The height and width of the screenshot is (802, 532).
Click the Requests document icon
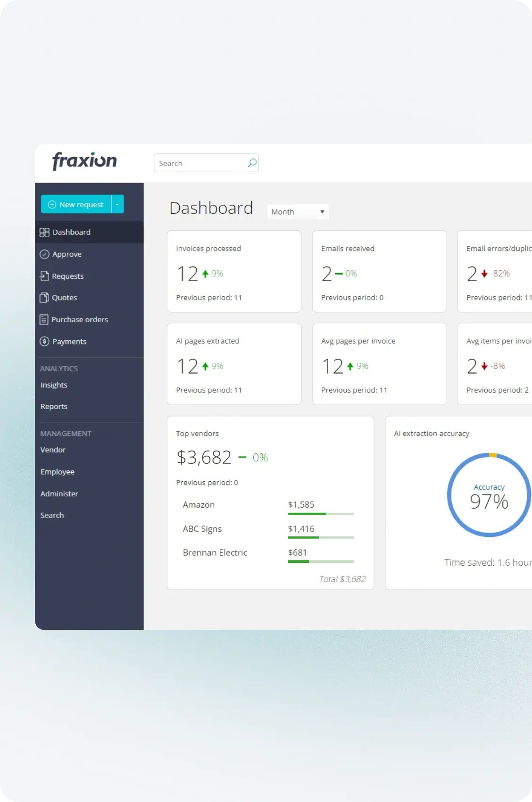pos(44,276)
